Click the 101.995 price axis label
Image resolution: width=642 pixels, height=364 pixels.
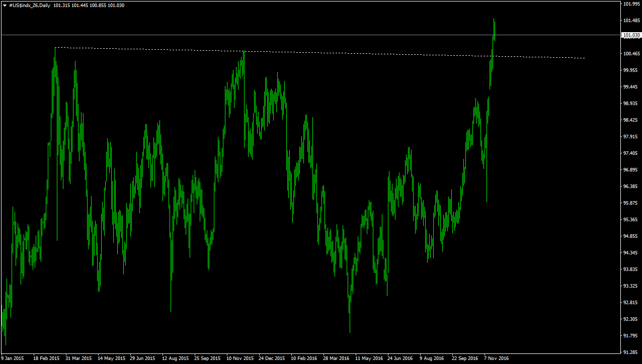click(x=631, y=4)
